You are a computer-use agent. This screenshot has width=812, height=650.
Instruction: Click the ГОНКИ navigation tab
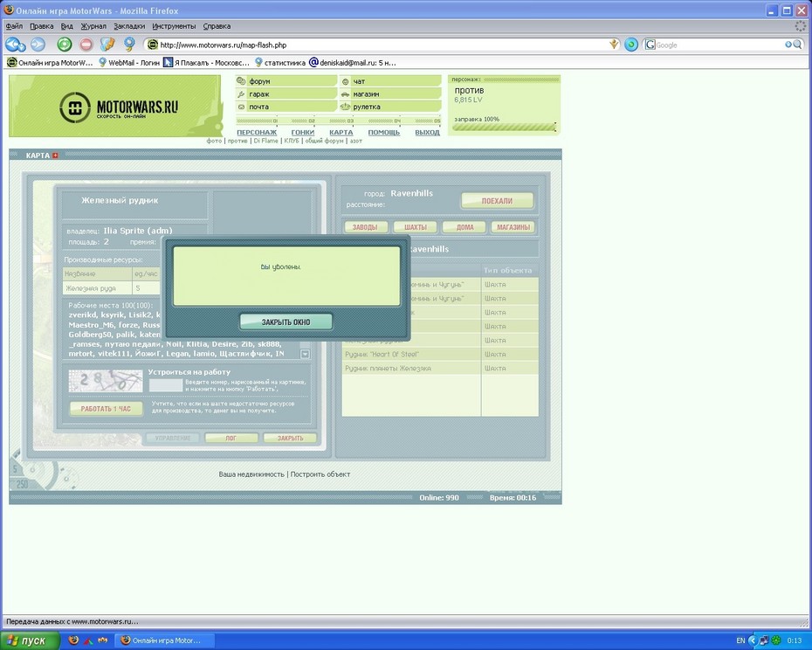(302, 132)
